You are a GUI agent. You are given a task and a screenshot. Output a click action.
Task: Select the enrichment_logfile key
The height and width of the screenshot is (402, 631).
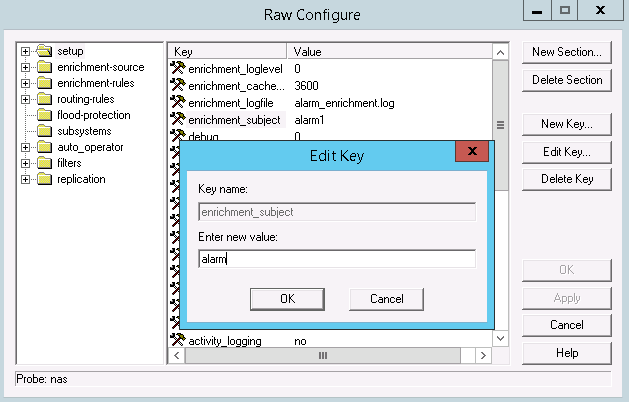(231, 103)
